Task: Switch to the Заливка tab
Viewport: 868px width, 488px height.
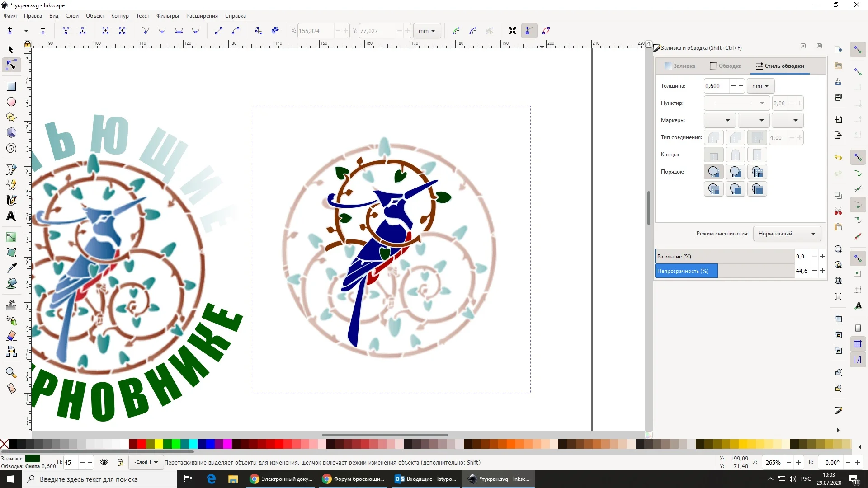Action: 680,66
